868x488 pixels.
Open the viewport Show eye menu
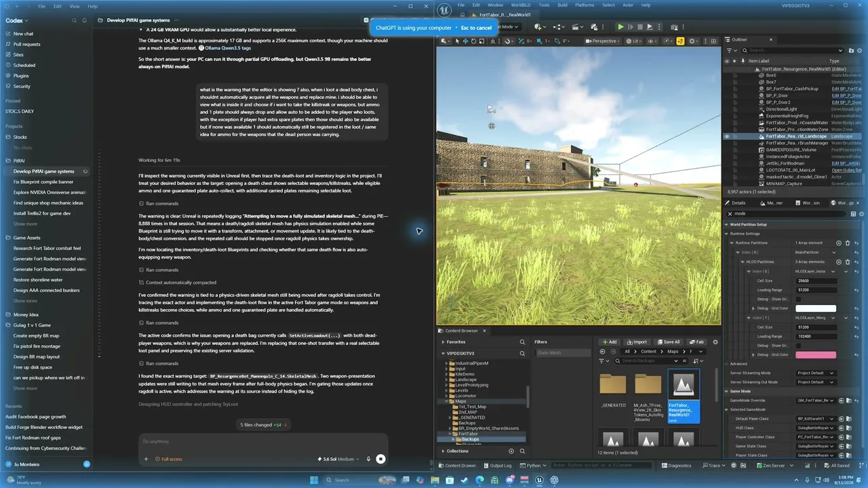pos(654,41)
